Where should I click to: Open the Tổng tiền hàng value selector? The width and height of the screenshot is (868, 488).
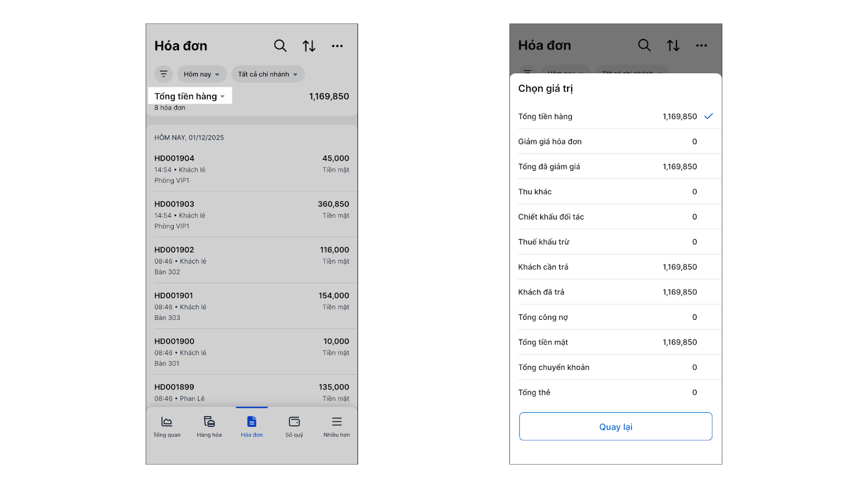[x=189, y=97]
